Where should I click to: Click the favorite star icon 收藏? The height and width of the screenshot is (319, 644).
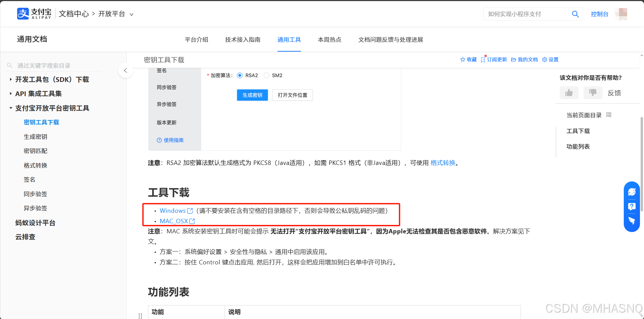click(463, 59)
